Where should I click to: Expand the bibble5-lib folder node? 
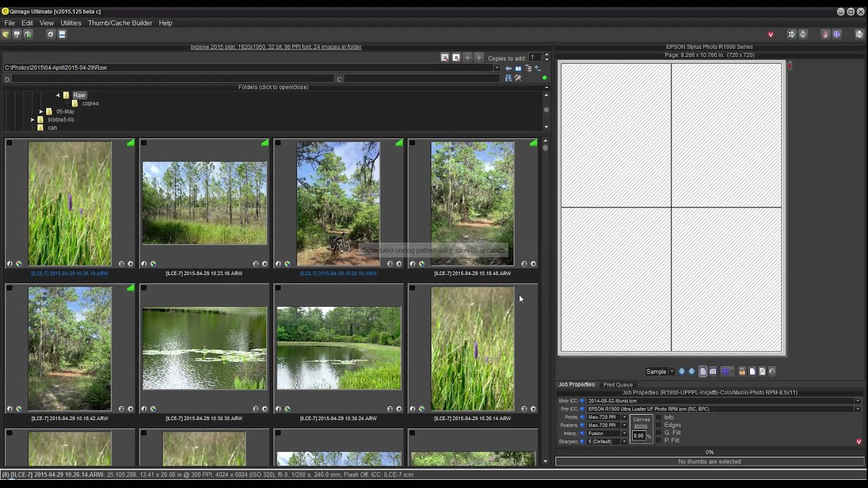32,120
